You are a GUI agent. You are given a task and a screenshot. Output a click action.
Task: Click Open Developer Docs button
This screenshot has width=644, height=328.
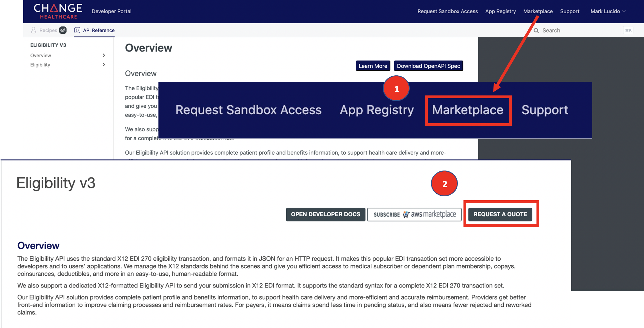pyautogui.click(x=325, y=214)
